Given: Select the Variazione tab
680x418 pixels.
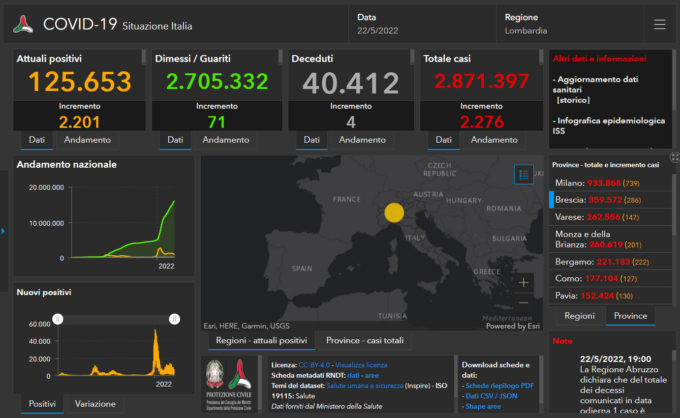Looking at the screenshot, I should (x=95, y=404).
